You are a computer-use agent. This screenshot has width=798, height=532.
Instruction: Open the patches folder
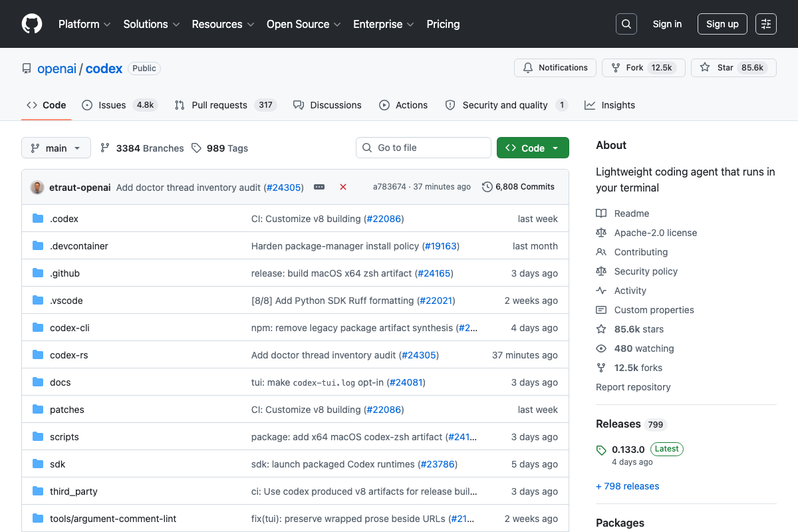point(67,410)
